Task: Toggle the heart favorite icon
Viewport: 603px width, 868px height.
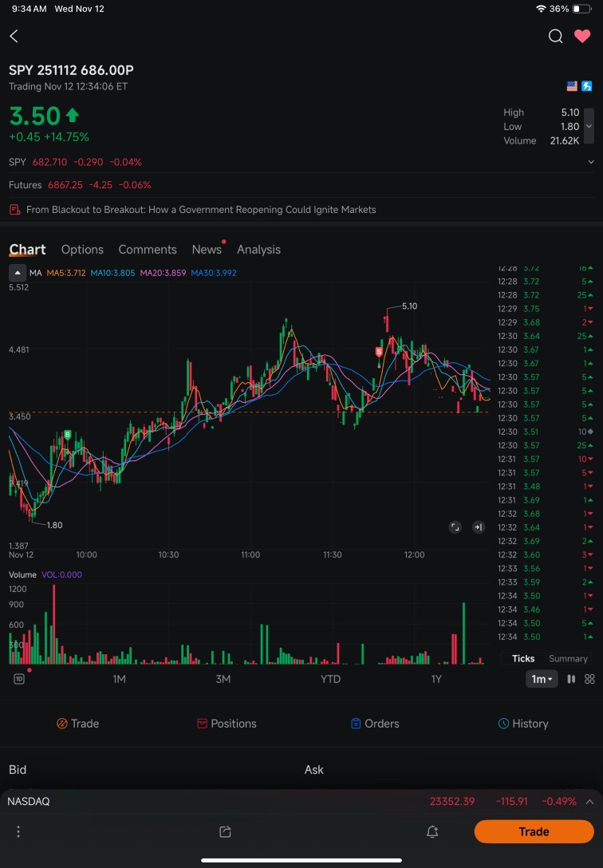Action: (582, 37)
